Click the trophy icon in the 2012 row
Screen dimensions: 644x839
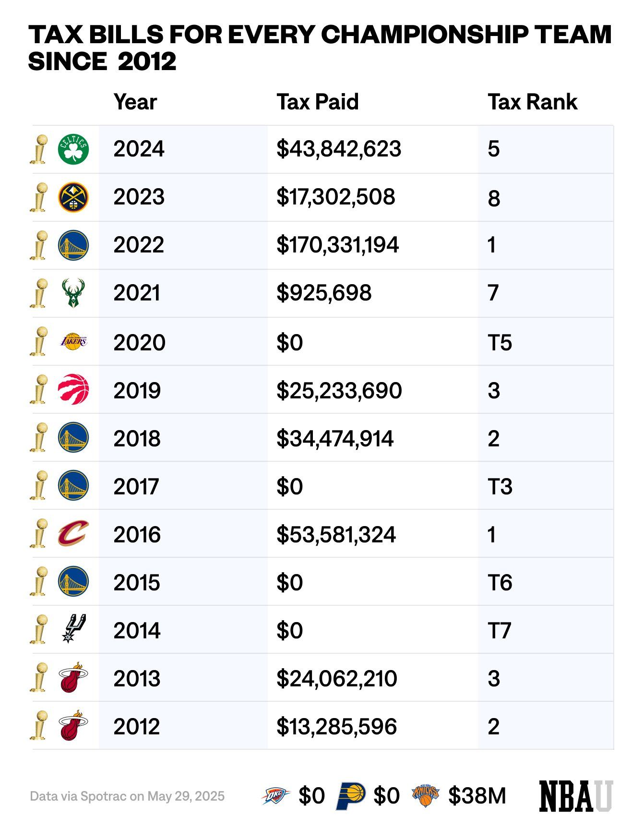[39, 725]
